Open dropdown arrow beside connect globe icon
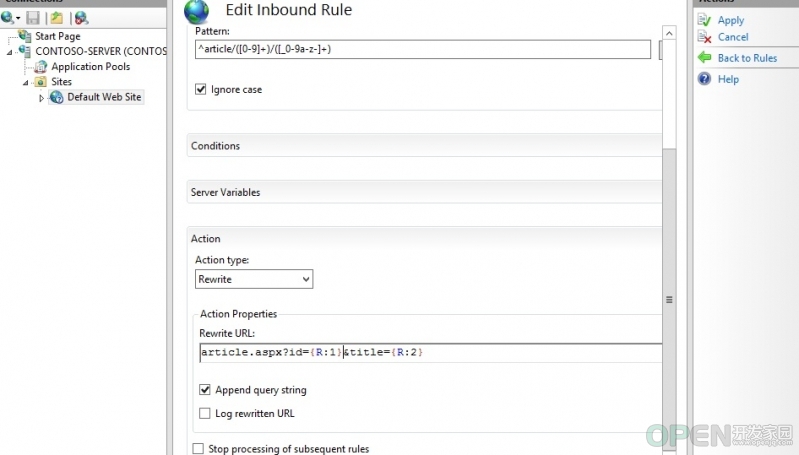The height and width of the screenshot is (455, 799). 18,19
